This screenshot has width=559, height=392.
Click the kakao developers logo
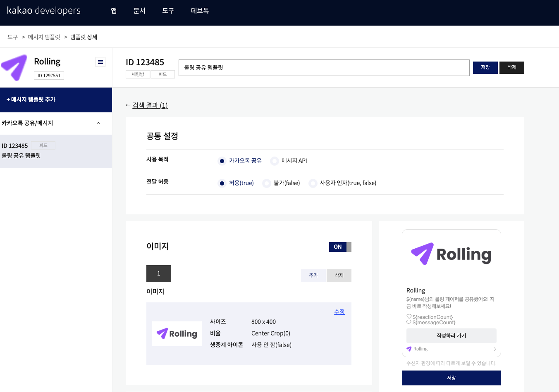click(x=43, y=11)
